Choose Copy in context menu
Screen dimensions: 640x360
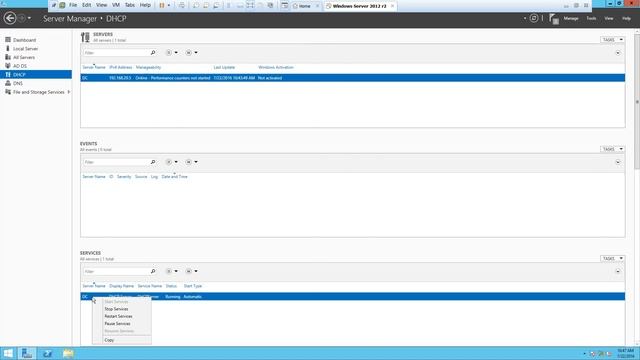tap(109, 340)
